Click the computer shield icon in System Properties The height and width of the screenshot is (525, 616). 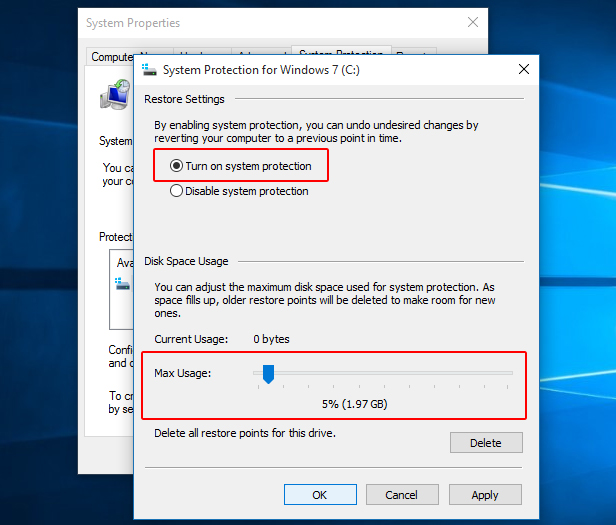(x=114, y=95)
